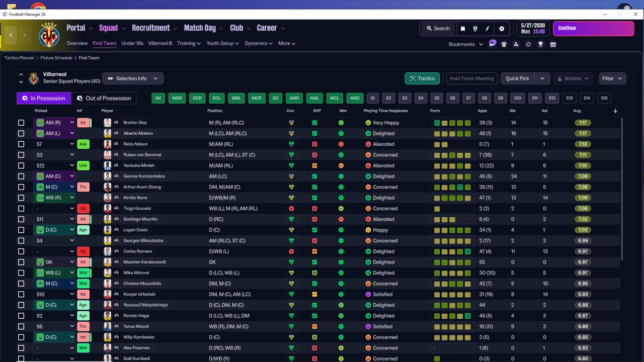
Task: Open the settings gear icon
Action: click(x=502, y=29)
